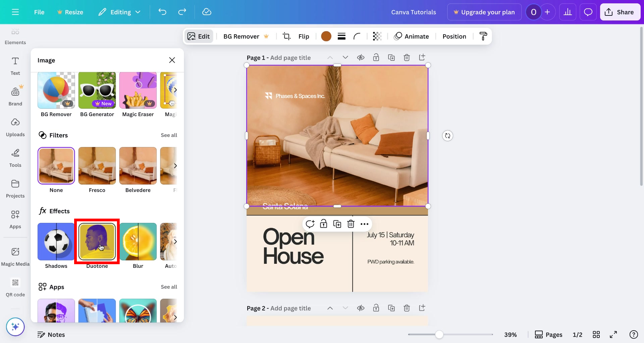This screenshot has height=343, width=644.
Task: Select the Fresco filter thumbnail
Action: pos(97,165)
